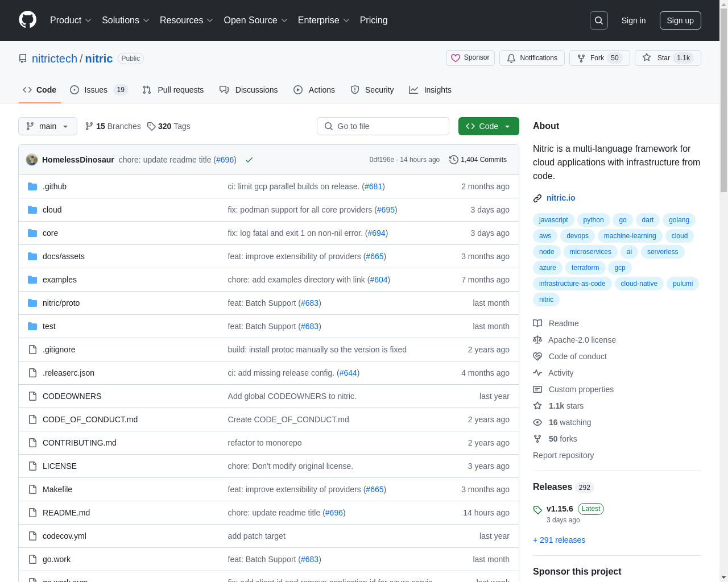The height and width of the screenshot is (582, 728).
Task: Open the README.md file
Action: tap(66, 513)
